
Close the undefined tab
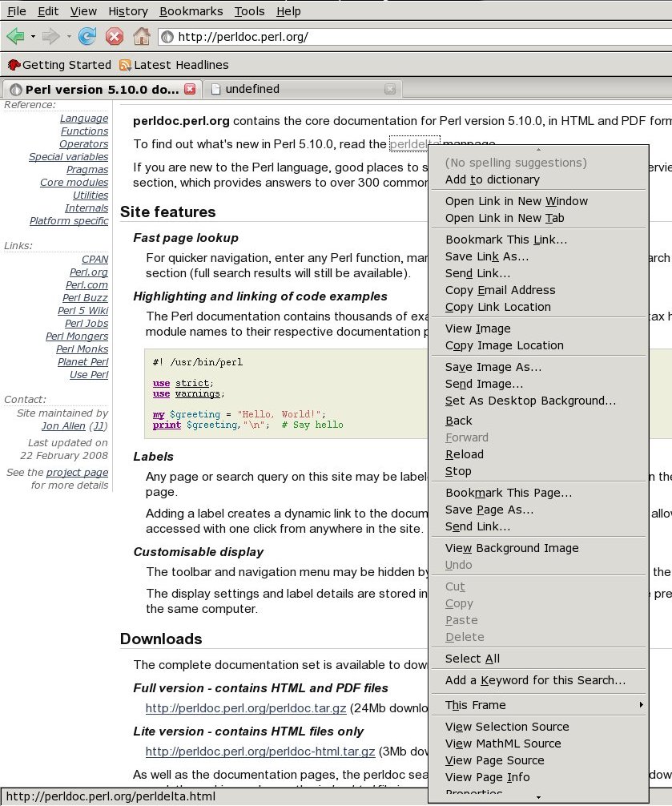[x=390, y=89]
